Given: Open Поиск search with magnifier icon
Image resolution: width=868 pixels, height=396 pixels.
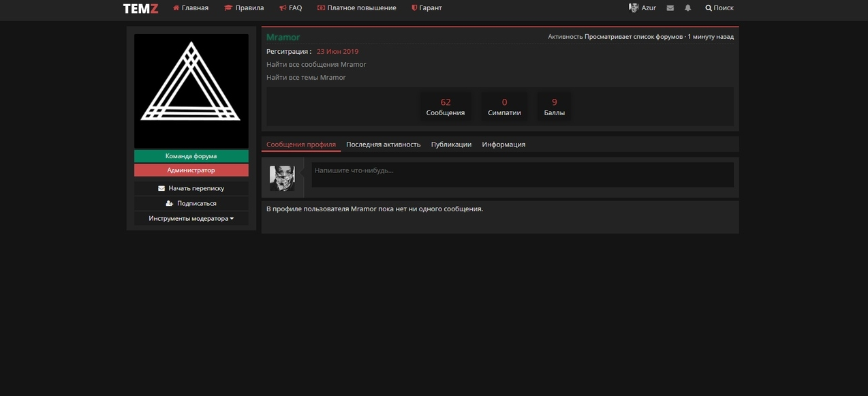Looking at the screenshot, I should 719,8.
